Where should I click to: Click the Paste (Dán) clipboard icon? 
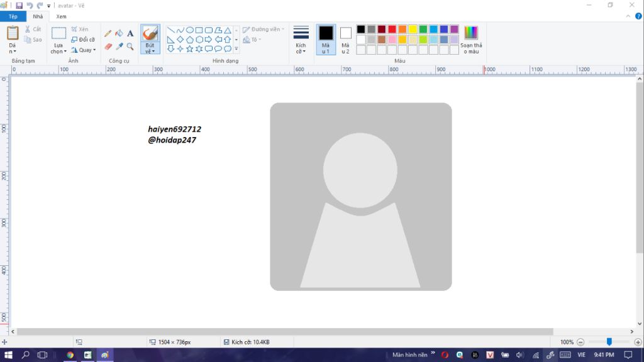13,33
